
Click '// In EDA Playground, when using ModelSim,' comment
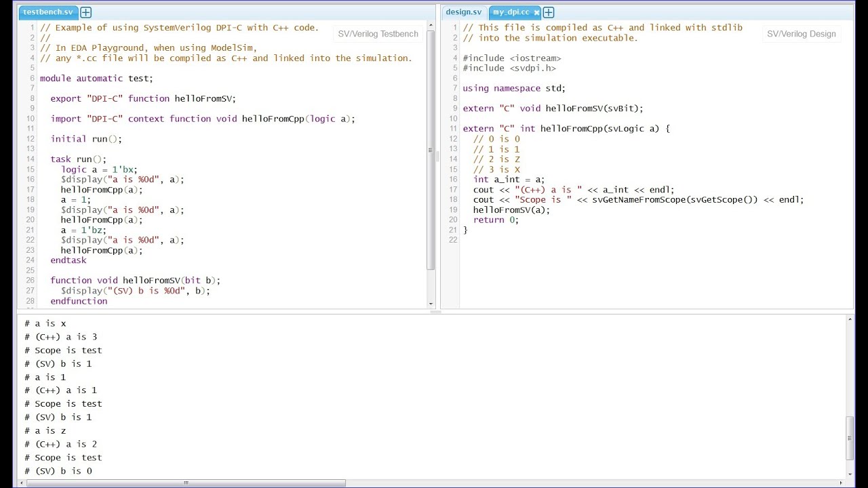tap(149, 48)
